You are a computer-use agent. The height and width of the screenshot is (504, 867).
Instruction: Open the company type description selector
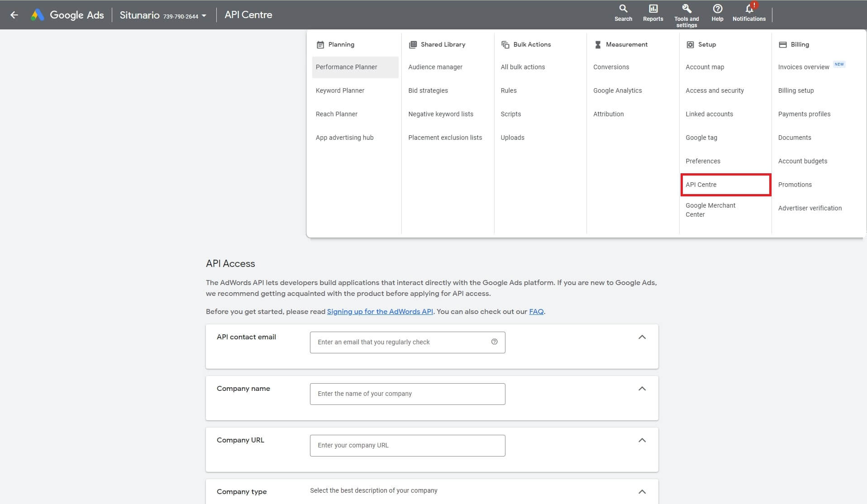[x=373, y=491]
